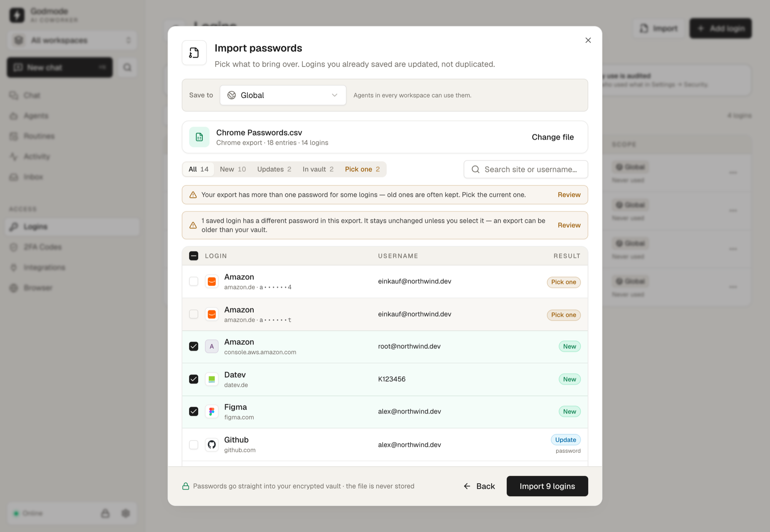Screen dimensions: 770x532
Task: Open the Save to Global dropdown
Action: tap(283, 95)
